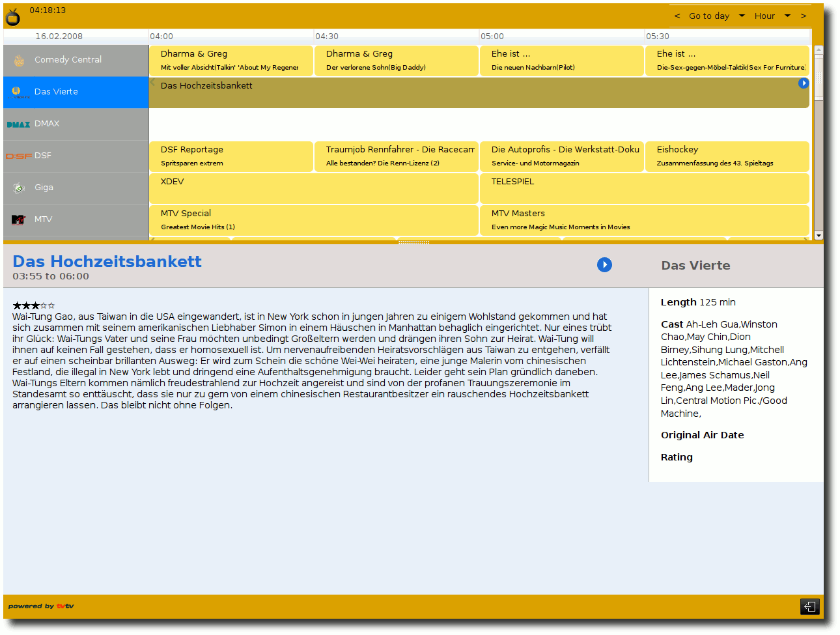Select the Giga channel row
Image resolution: width=840 pixels, height=635 pixels.
tap(76, 188)
